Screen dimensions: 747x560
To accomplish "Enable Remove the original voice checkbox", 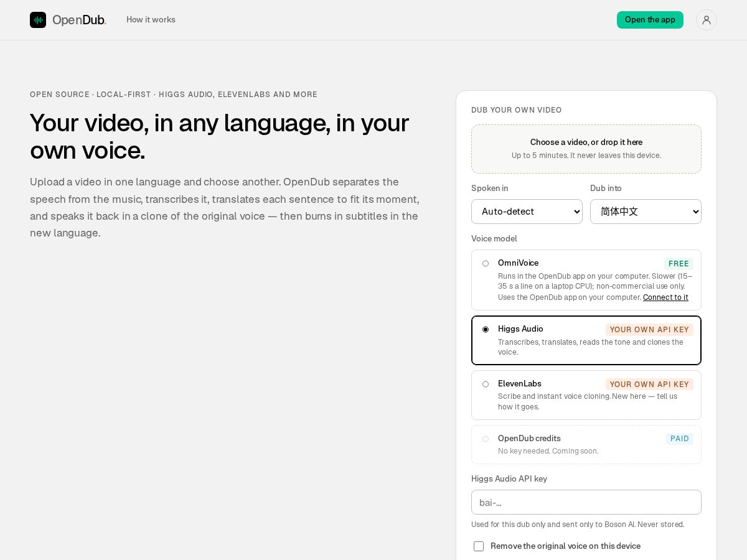I will tap(479, 546).
